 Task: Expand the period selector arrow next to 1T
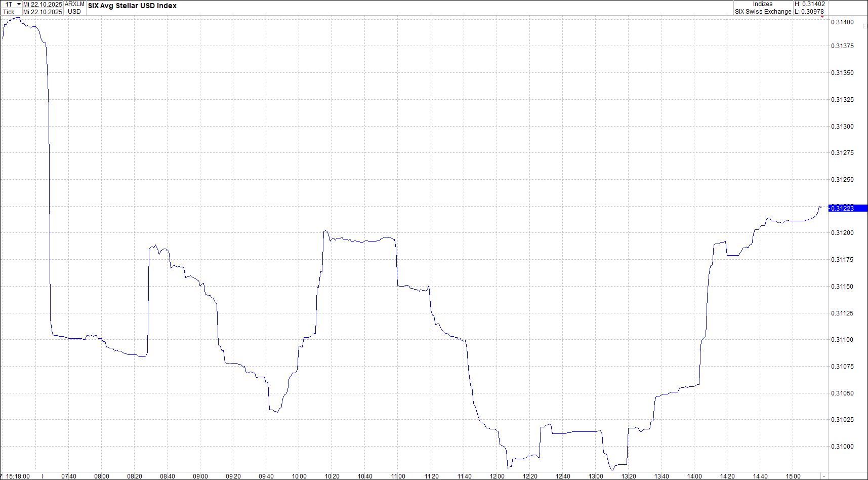(19, 4)
